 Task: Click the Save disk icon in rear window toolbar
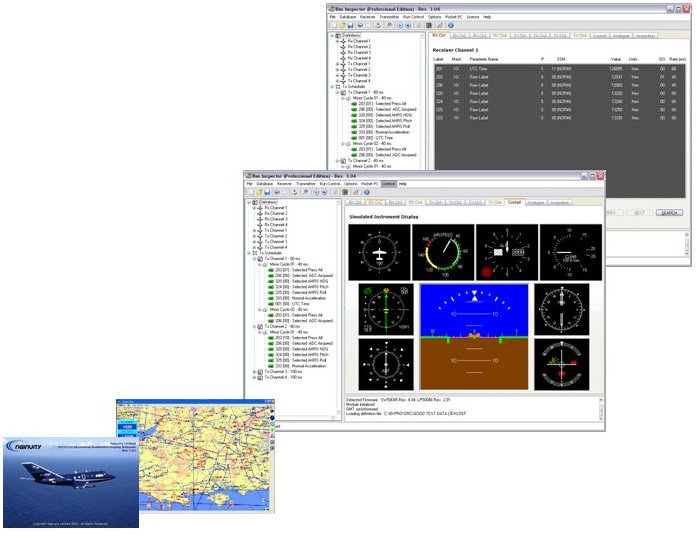(350, 25)
